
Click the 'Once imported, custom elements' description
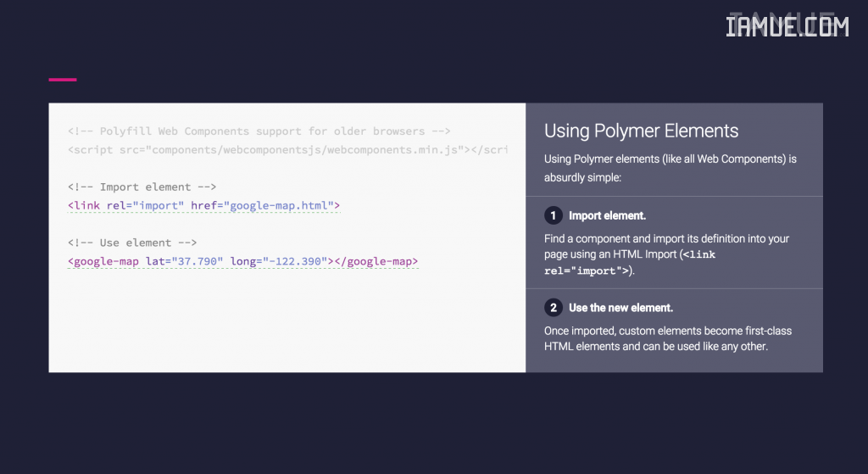668,338
